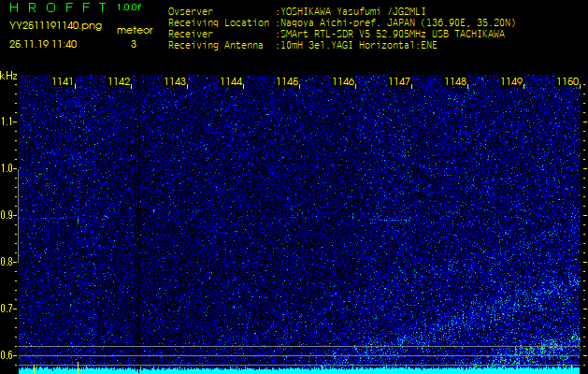The image size is (588, 374).
Task: Click the 1141 time marker
Action: (x=63, y=82)
